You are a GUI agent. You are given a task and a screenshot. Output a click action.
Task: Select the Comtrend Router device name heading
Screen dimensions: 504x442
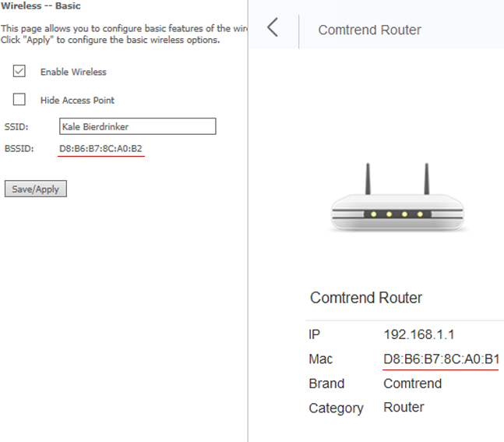coord(366,298)
